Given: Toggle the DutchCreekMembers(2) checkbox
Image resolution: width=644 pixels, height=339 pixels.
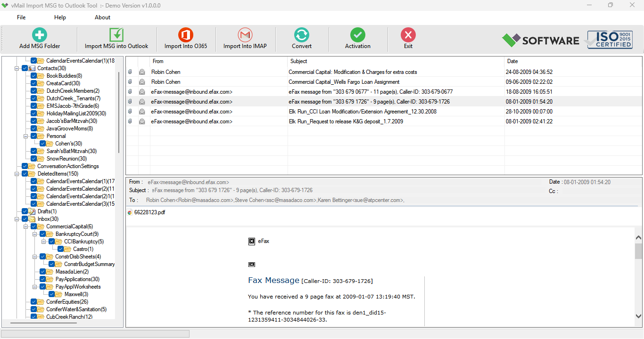Looking at the screenshot, I should [34, 91].
